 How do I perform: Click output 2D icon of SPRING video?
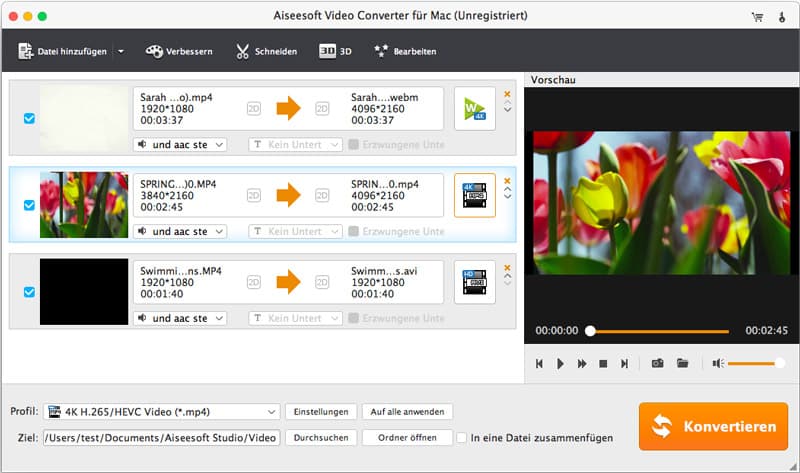pos(322,195)
